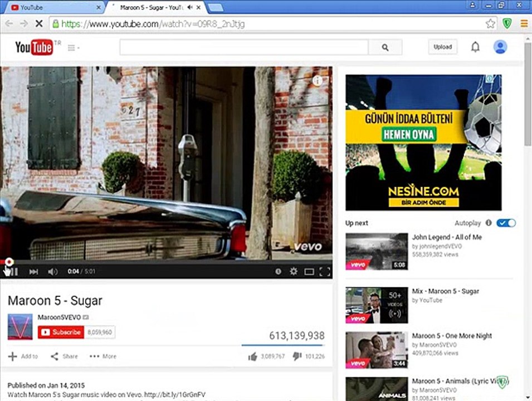Image resolution: width=532 pixels, height=401 pixels.
Task: Open the account avatar menu
Action: (500, 47)
